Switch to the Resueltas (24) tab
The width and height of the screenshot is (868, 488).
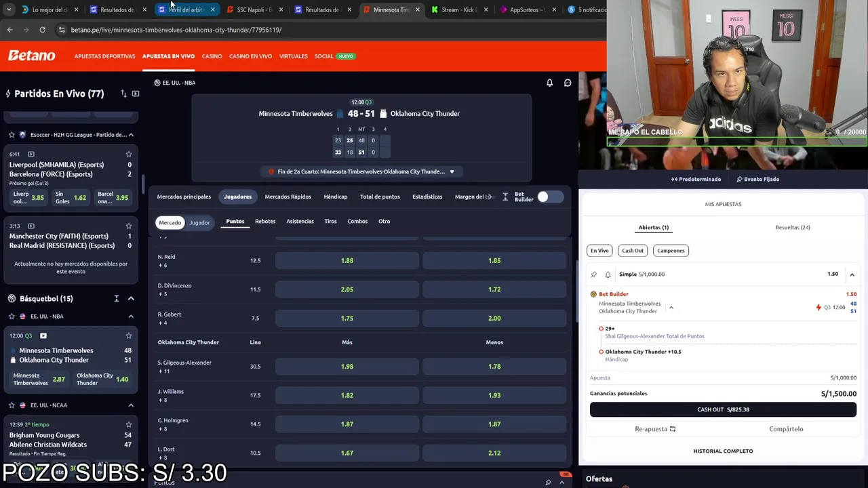pos(793,228)
